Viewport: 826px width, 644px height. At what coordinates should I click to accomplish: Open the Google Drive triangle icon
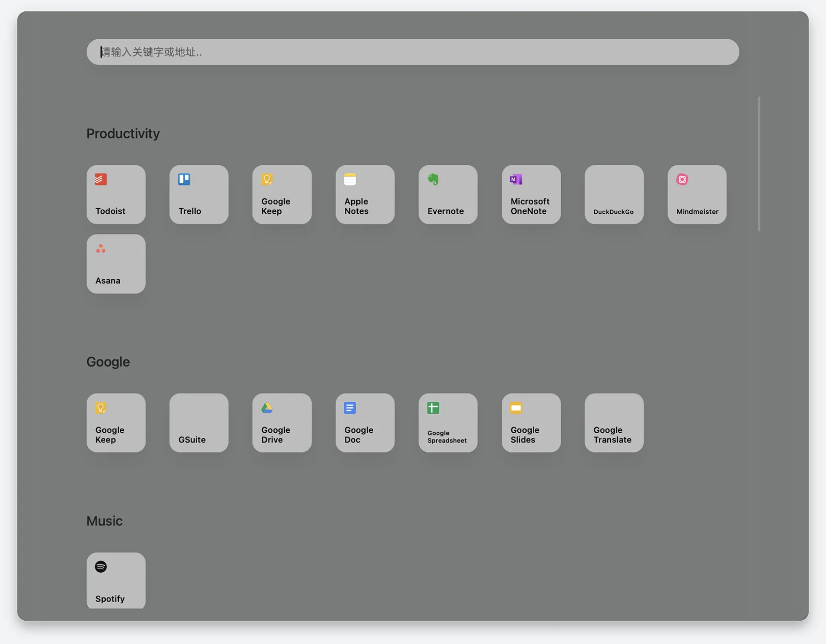tap(267, 408)
